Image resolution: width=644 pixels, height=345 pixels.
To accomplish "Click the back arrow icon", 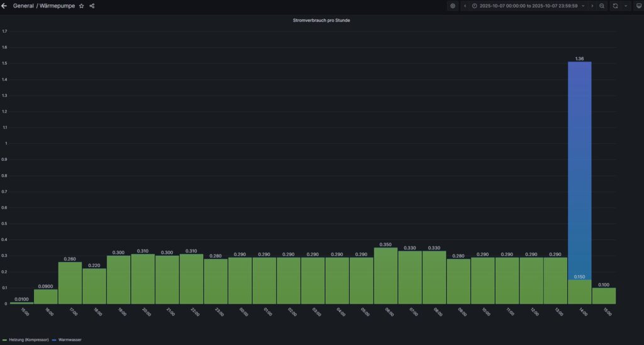I will coord(5,6).
